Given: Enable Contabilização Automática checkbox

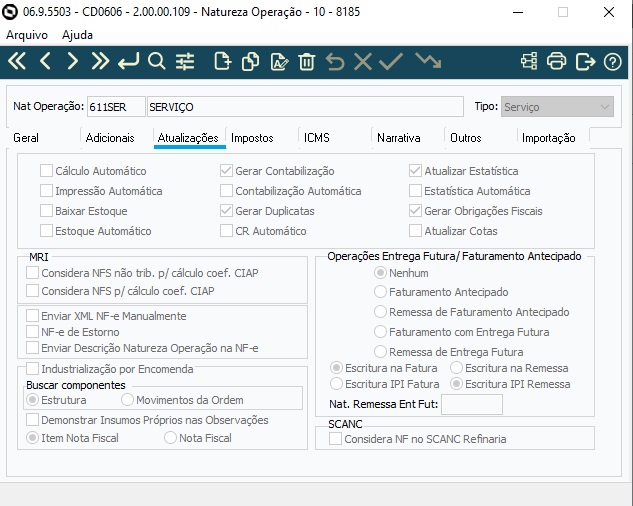Looking at the screenshot, I should (226, 191).
